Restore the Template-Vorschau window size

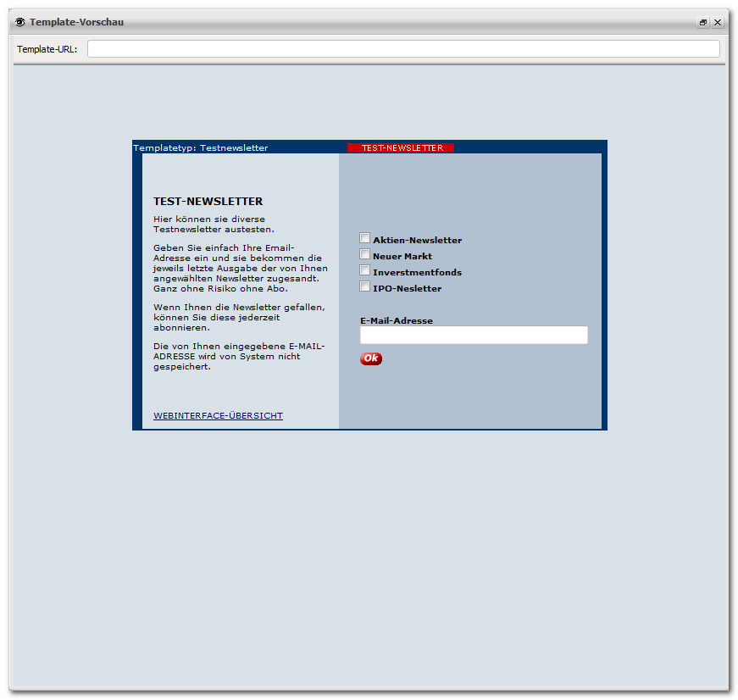(x=703, y=23)
